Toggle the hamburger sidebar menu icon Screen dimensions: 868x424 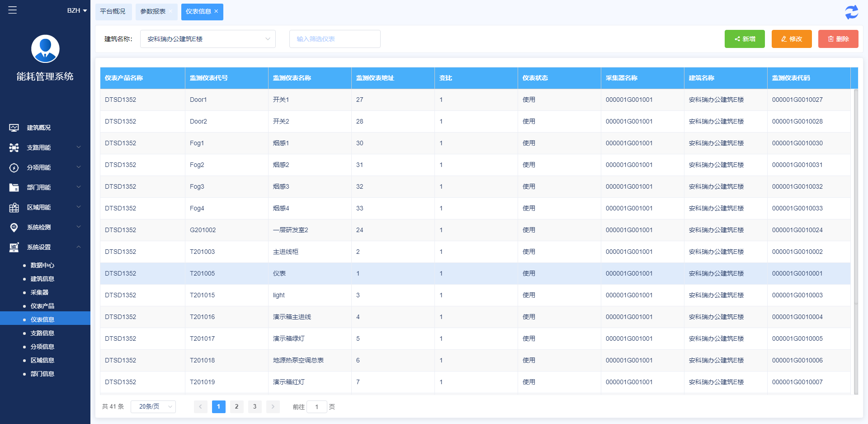click(x=13, y=10)
